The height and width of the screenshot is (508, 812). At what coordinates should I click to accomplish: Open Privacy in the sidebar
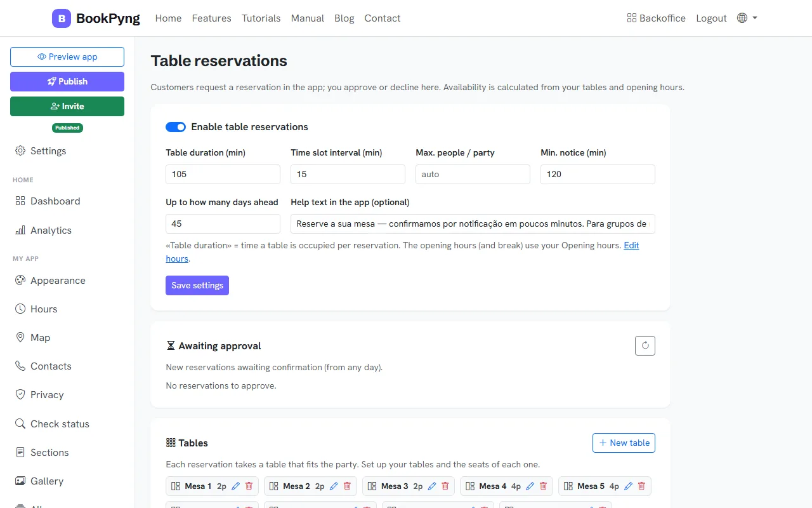coord(67,395)
